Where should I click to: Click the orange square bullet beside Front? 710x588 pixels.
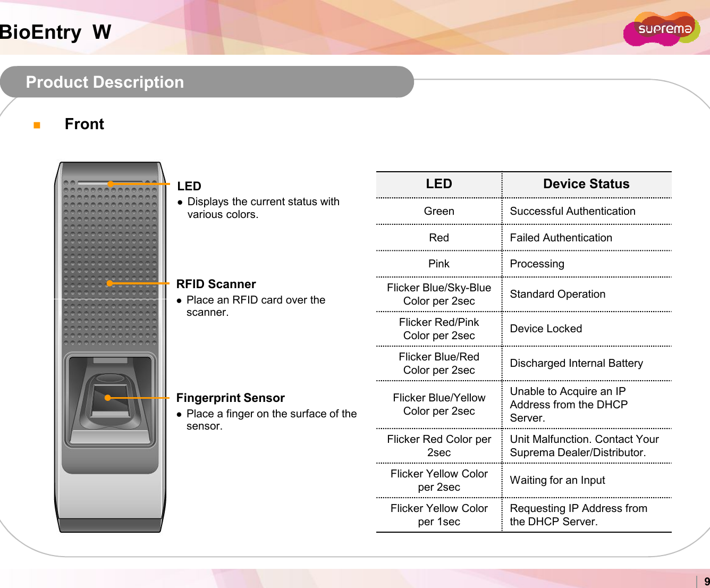click(37, 125)
